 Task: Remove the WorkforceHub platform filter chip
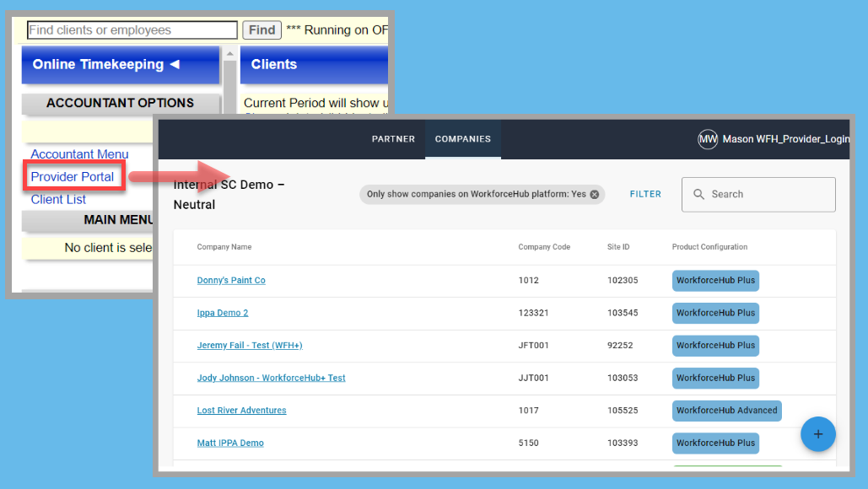point(594,194)
